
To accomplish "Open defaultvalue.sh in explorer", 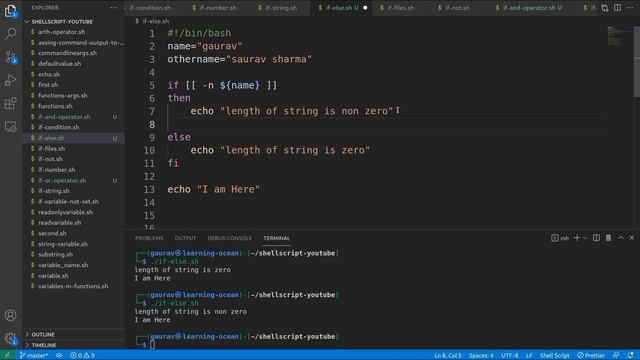I will click(x=60, y=64).
